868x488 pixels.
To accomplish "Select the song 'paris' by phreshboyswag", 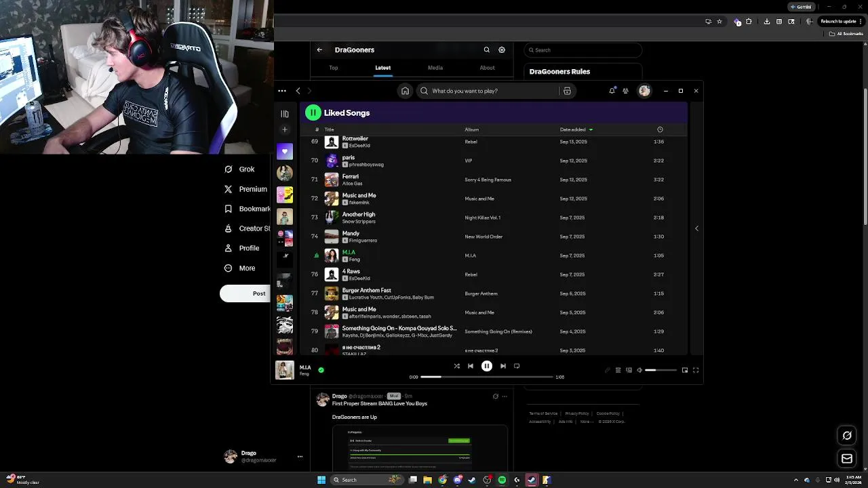I will [494, 161].
